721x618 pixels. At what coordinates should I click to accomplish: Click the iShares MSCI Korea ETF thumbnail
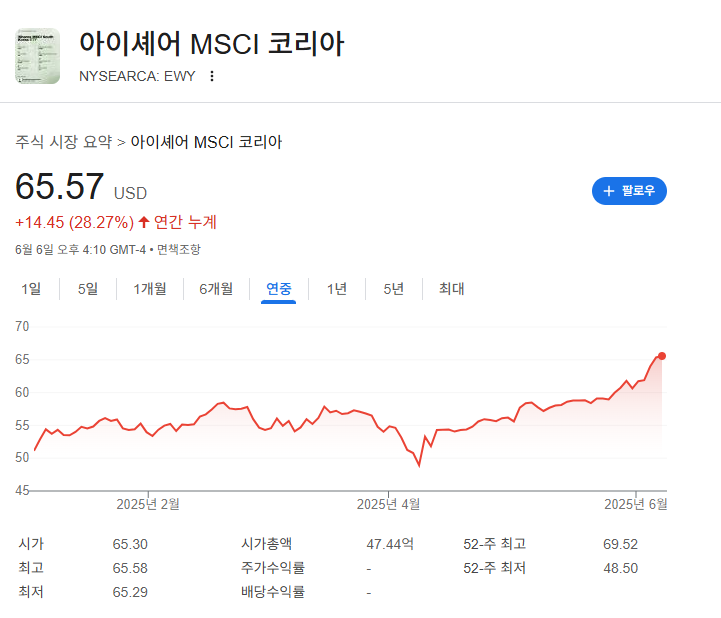pyautogui.click(x=38, y=56)
